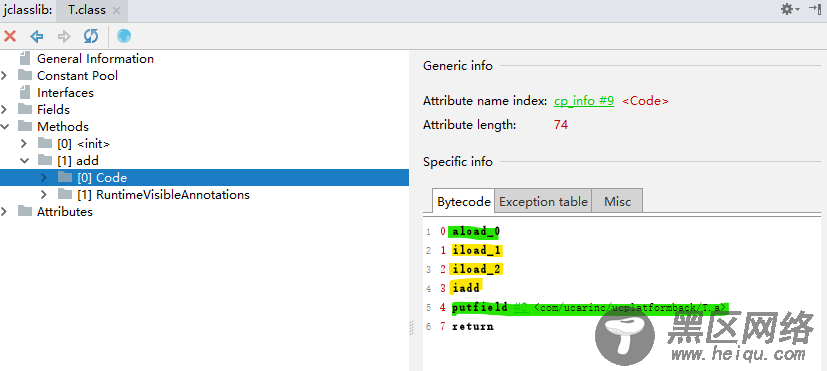Click the iload_2 bytecode instruction
Viewport: 827px width, 371px height.
pyautogui.click(x=476, y=269)
